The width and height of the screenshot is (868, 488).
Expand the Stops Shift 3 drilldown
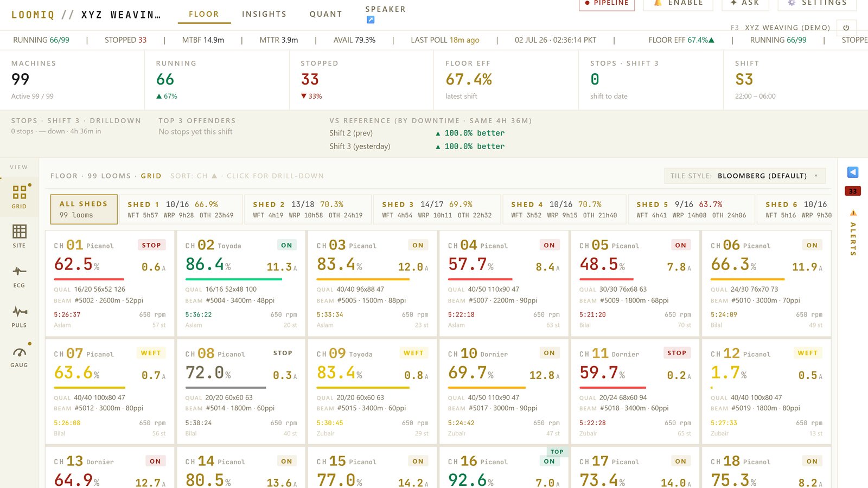point(76,120)
